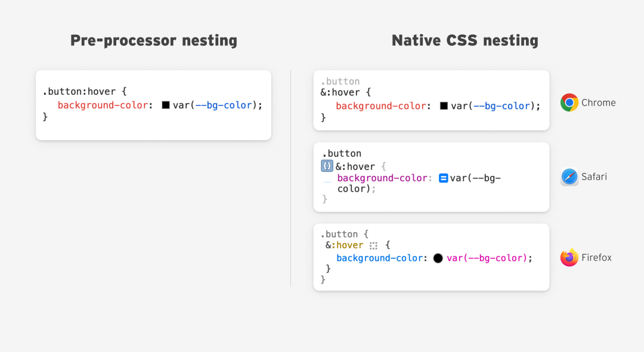Click the --bg-color variable in Chrome panel
644x352 pixels.
(x=501, y=106)
